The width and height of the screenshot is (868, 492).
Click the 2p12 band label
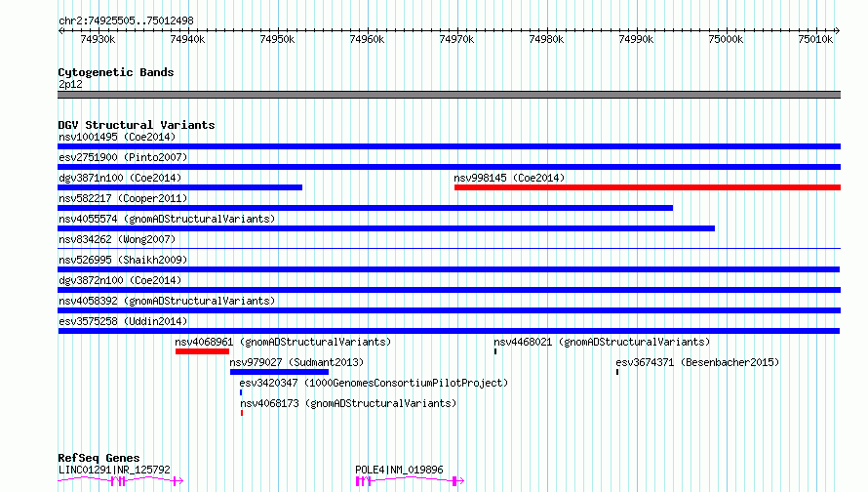point(70,84)
